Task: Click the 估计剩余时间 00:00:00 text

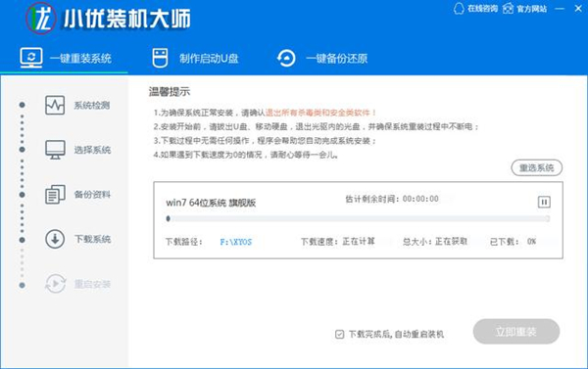Action: [392, 199]
